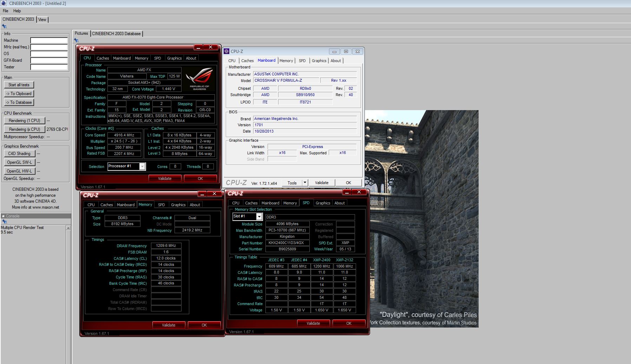
Task: Click the Tester input field
Action: click(x=49, y=67)
